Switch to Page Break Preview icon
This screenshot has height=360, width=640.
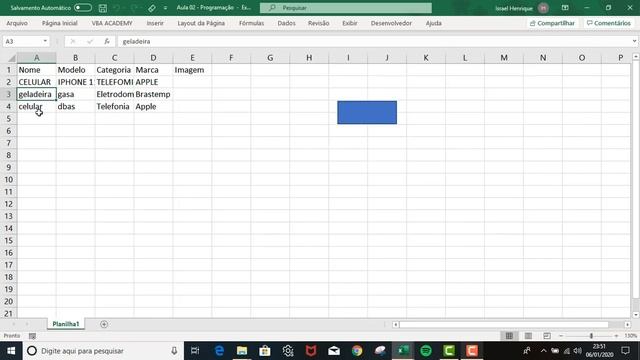tap(547, 336)
